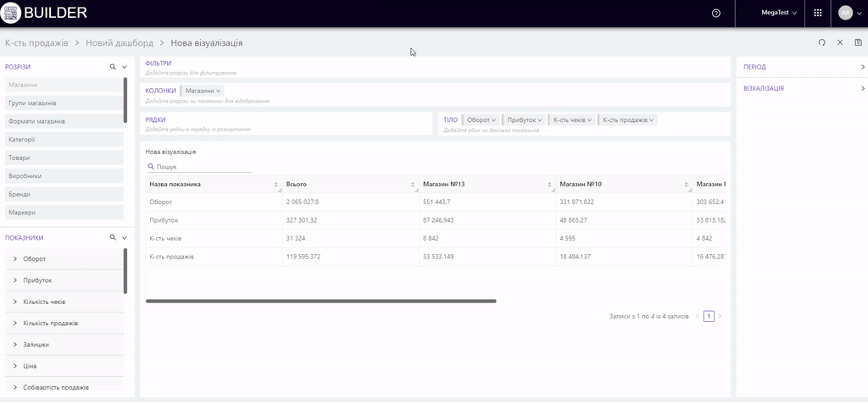Click search icon in Розрізи panel
The image size is (868, 404).
tap(113, 66)
